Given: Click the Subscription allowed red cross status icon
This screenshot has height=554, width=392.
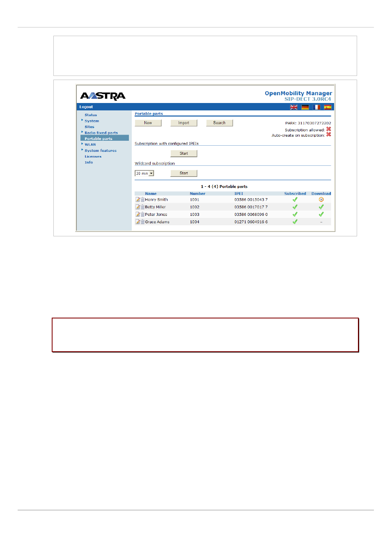Looking at the screenshot, I should (329, 129).
